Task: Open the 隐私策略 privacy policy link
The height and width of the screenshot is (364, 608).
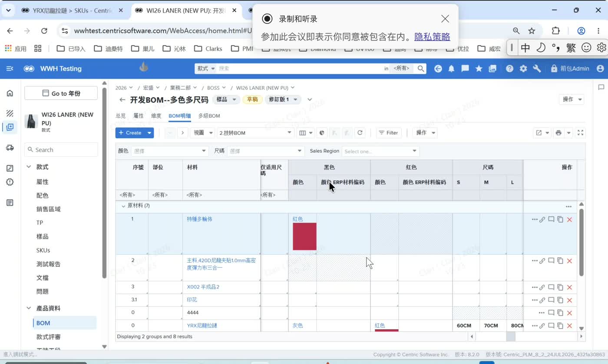Action: [x=432, y=37]
